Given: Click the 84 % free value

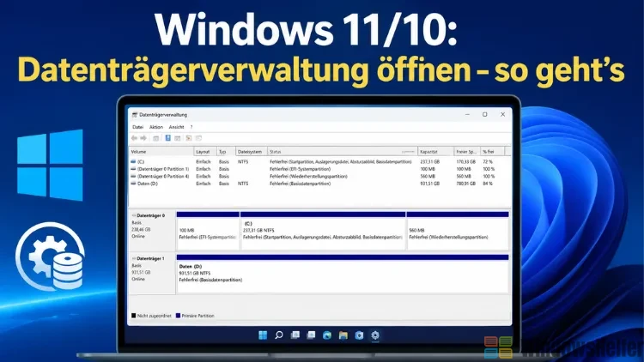Looking at the screenshot, I should [x=488, y=184].
